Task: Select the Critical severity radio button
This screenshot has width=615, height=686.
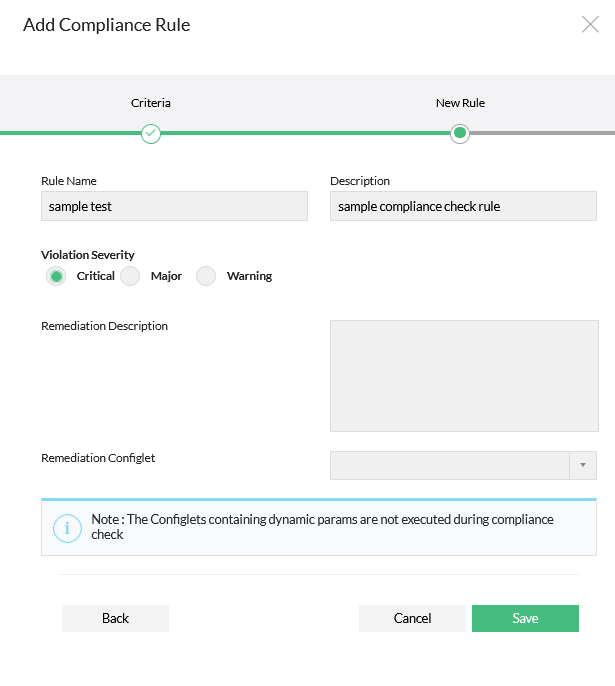Action: tap(56, 276)
